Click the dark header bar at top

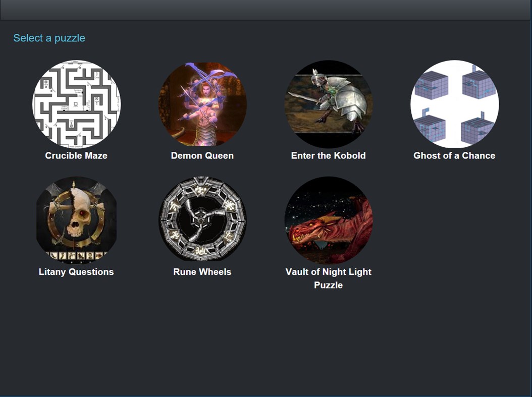[x=266, y=10]
